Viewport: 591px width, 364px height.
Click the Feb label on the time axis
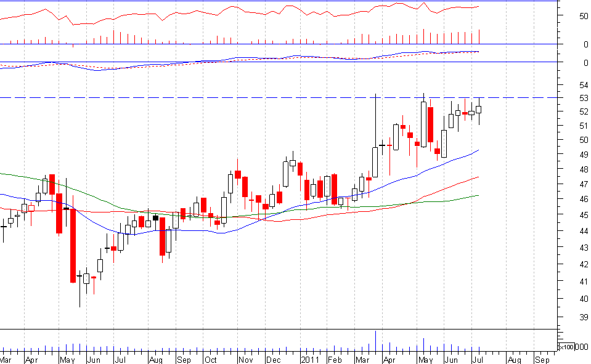[x=335, y=360]
